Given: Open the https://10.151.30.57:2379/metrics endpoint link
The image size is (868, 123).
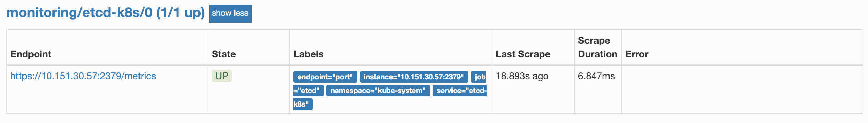Looking at the screenshot, I should [x=83, y=76].
